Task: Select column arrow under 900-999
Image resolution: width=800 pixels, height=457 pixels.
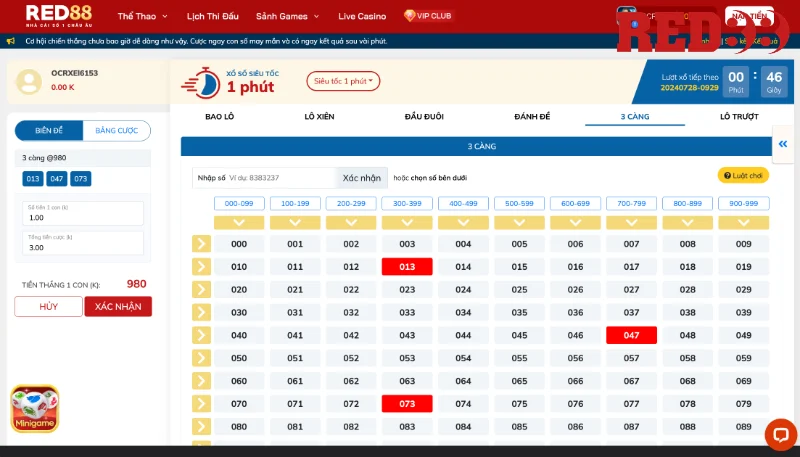Action: tap(744, 222)
